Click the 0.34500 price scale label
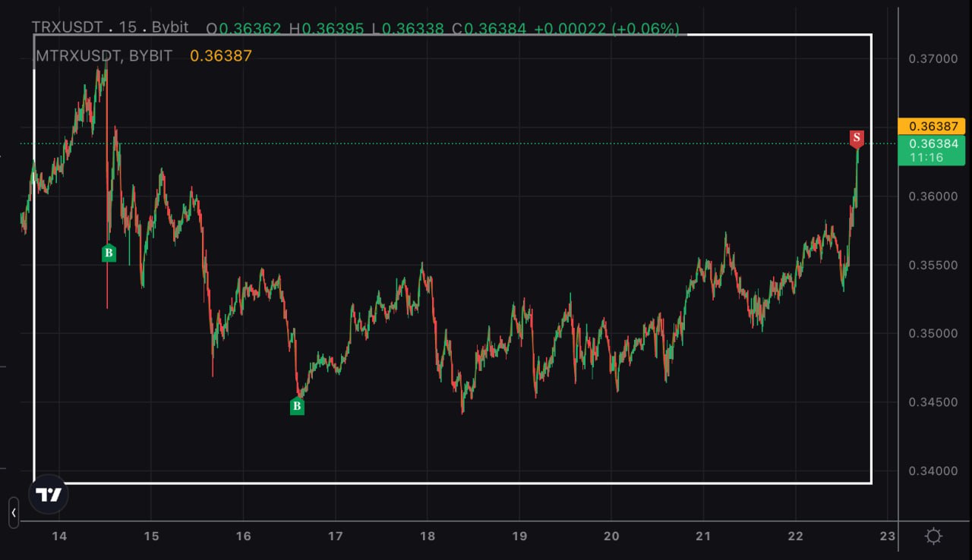Viewport: 972px width, 560px height. point(932,401)
